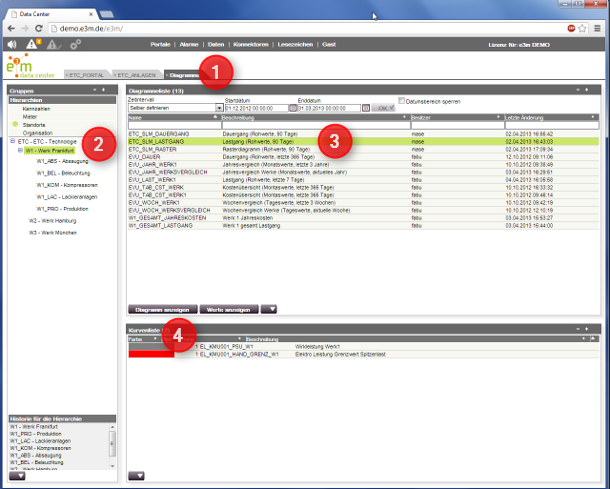Click the browser address bar
This screenshot has width=610, height=489.
(x=307, y=28)
